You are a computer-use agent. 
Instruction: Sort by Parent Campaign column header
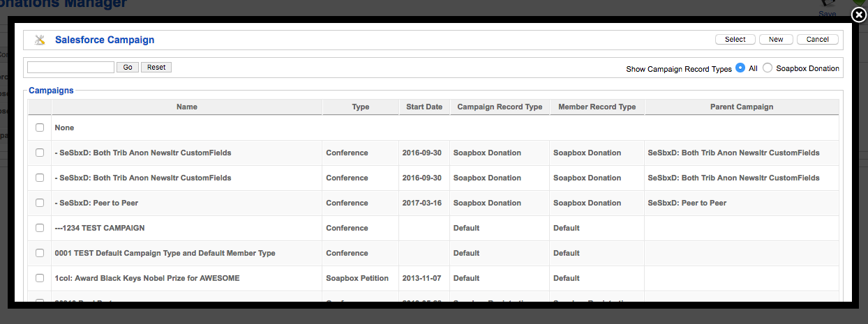(x=742, y=107)
